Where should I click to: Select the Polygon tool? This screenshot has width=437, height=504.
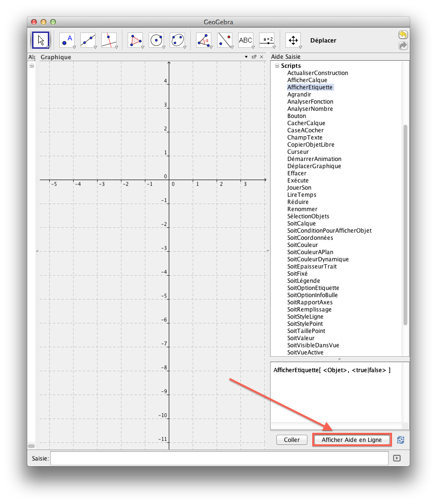135,40
